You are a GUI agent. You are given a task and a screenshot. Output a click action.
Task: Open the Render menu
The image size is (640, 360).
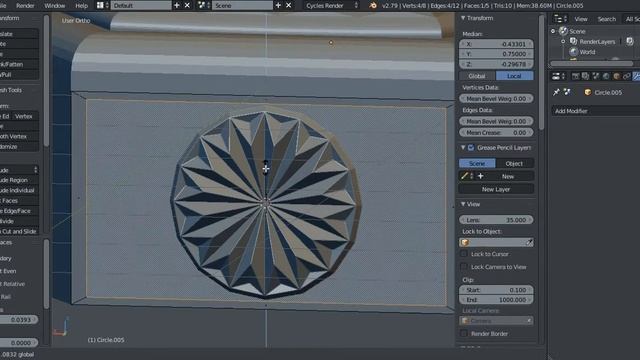25,5
